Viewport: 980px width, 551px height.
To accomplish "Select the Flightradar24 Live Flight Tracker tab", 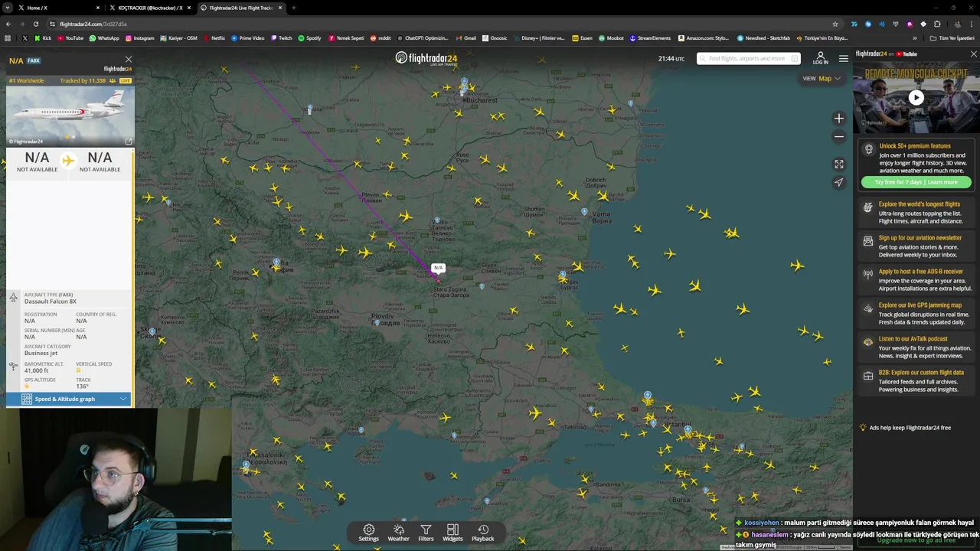I will [x=240, y=8].
